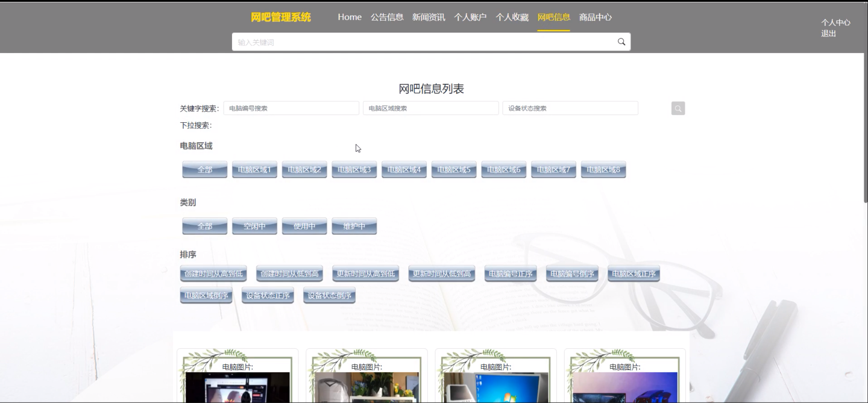The height and width of the screenshot is (403, 868).
Task: Filter by 电脑区域8
Action: point(603,170)
